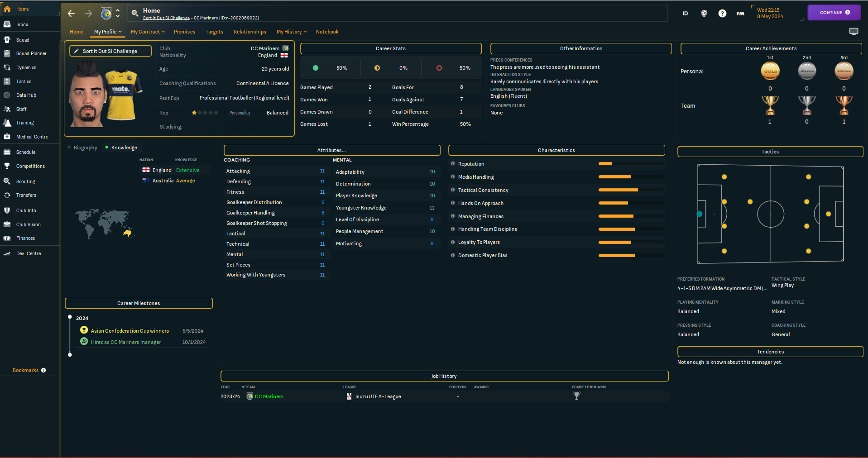Go back with the left arrow
868x458 pixels.
71,13
